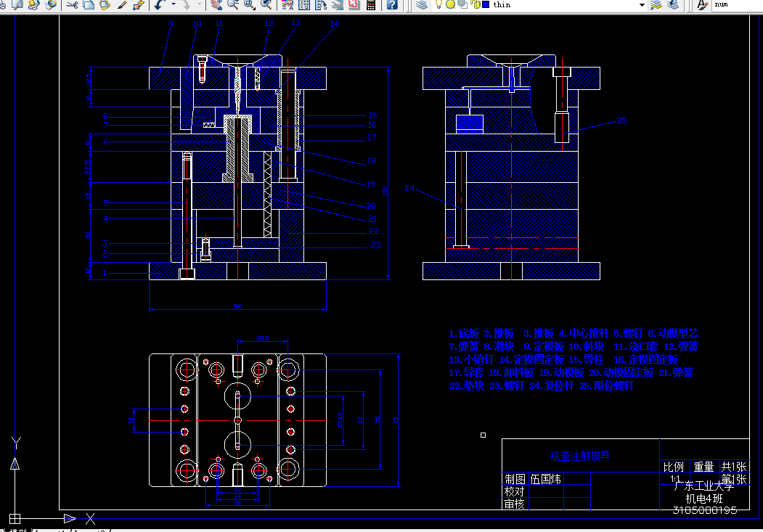Click the small white grip square
The height and width of the screenshot is (532, 763).
coord(483,435)
